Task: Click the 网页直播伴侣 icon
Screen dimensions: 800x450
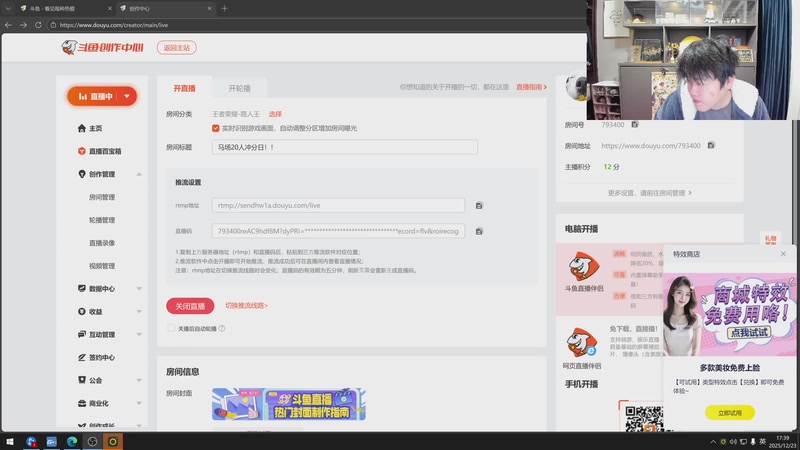Action: [x=582, y=342]
